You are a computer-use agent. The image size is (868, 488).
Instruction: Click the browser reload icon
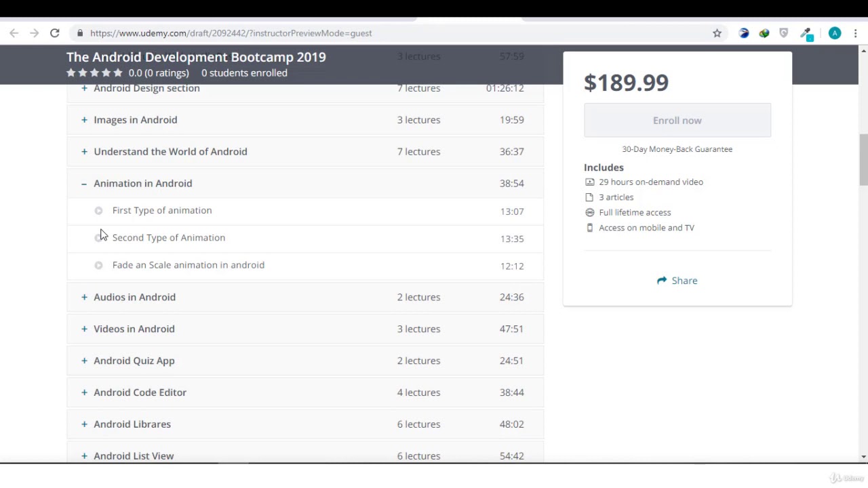(55, 33)
